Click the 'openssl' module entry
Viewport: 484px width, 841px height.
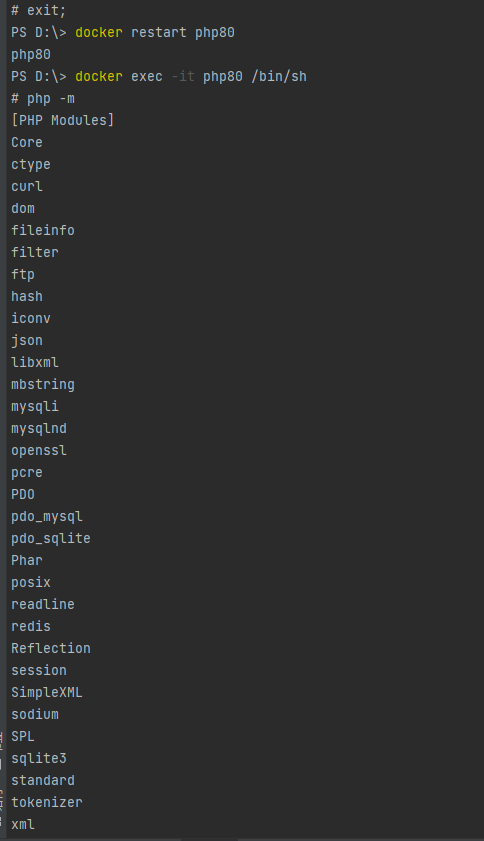(x=39, y=451)
